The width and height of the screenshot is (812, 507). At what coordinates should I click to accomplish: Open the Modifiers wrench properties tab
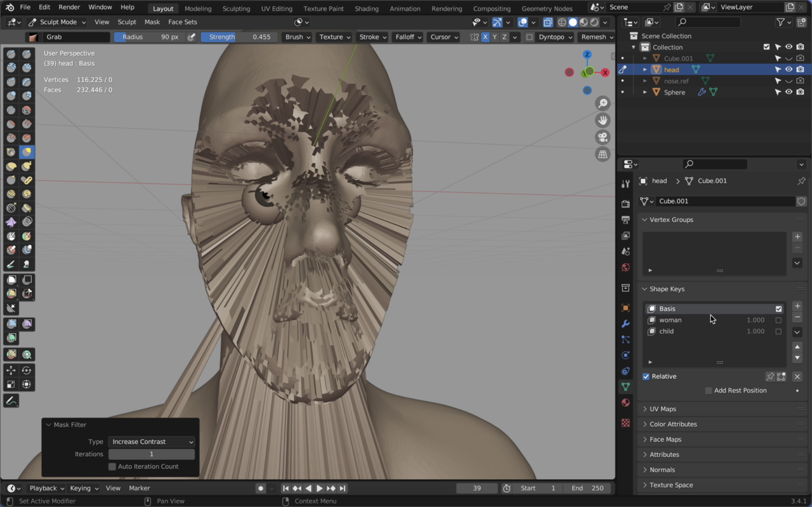(625, 324)
